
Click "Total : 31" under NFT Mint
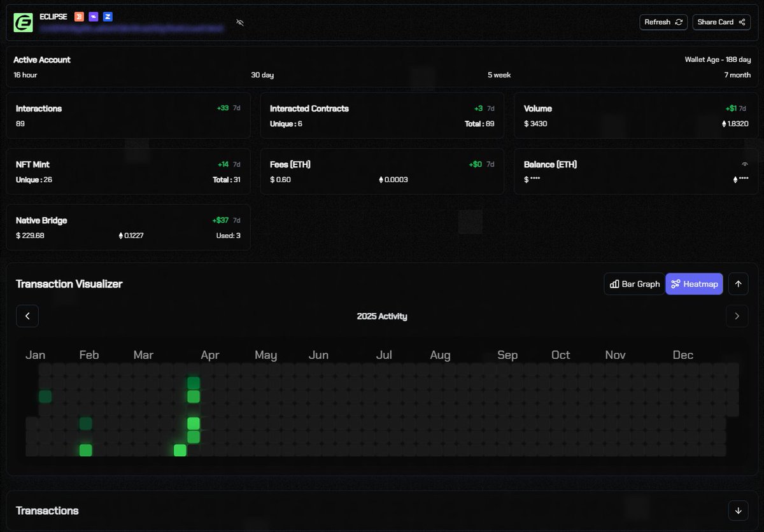tap(227, 179)
